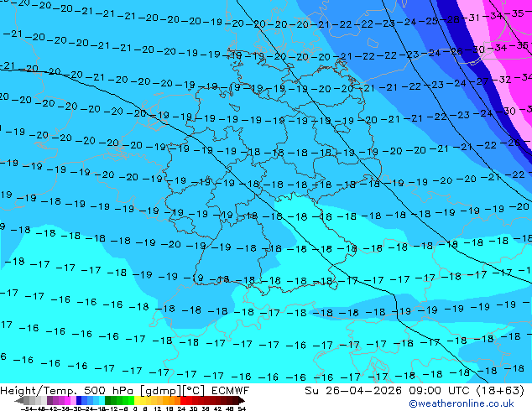Click the -25 temperature value on the map
This screenshot has width=532, height=411.
click(x=429, y=21)
